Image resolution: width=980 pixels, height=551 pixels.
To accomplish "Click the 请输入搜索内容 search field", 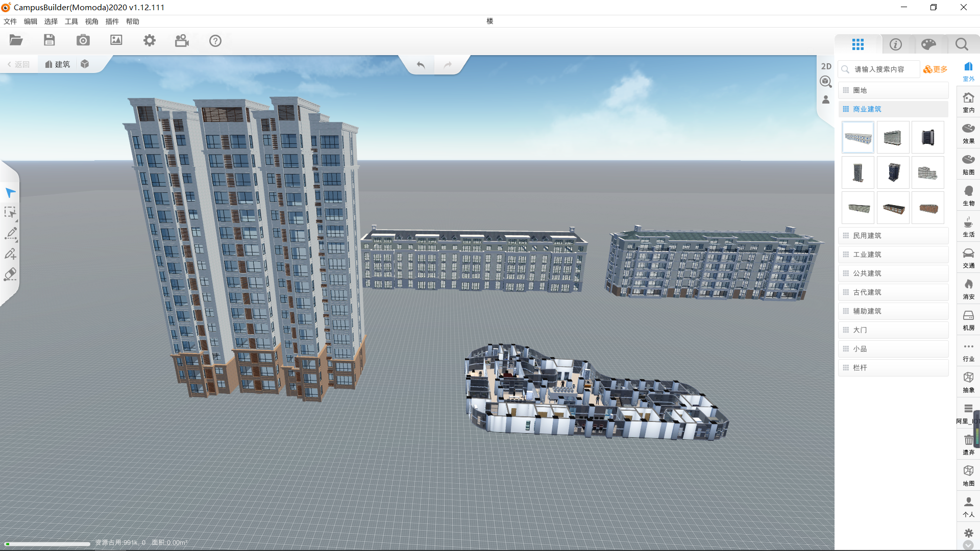I will click(879, 69).
